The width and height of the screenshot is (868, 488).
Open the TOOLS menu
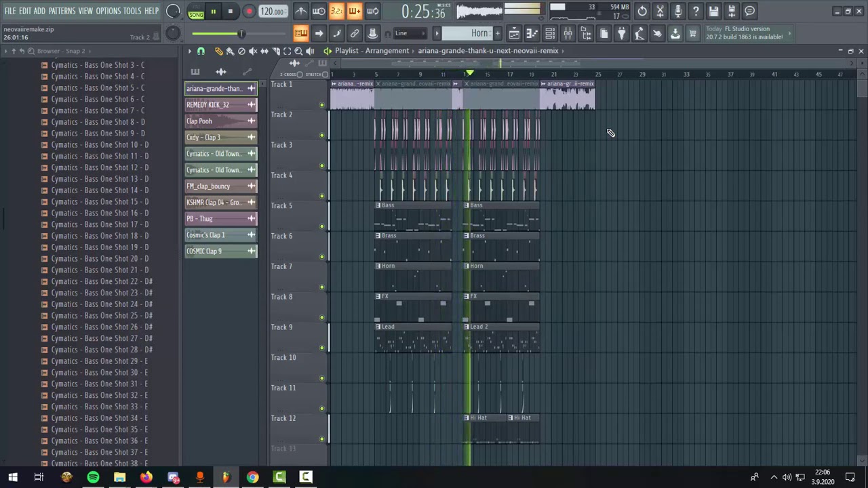tap(132, 11)
